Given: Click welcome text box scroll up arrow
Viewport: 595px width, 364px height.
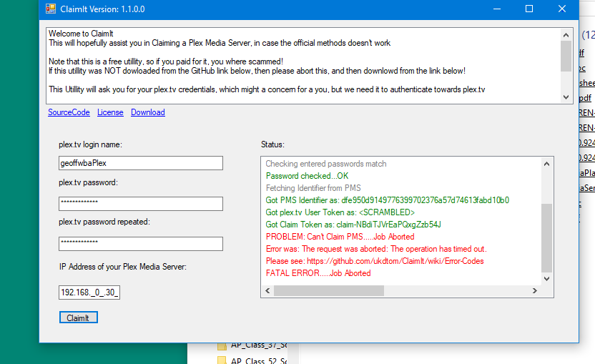Looking at the screenshot, I should [x=566, y=35].
